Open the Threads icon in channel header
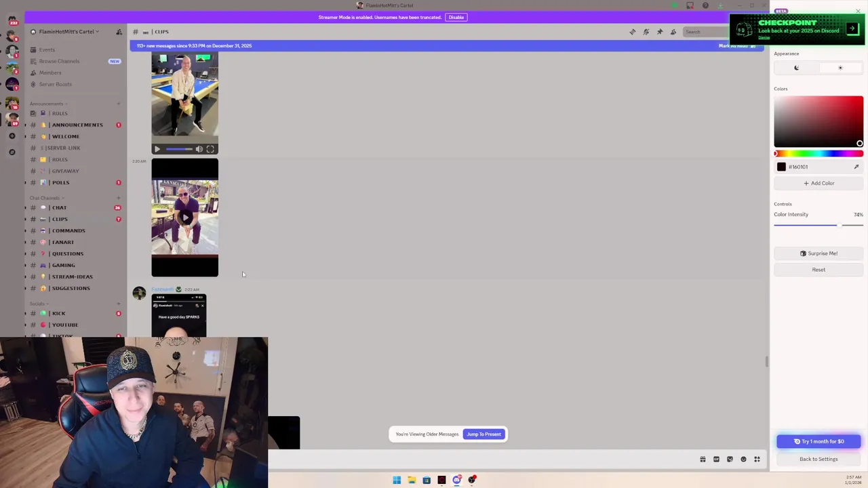 [633, 32]
